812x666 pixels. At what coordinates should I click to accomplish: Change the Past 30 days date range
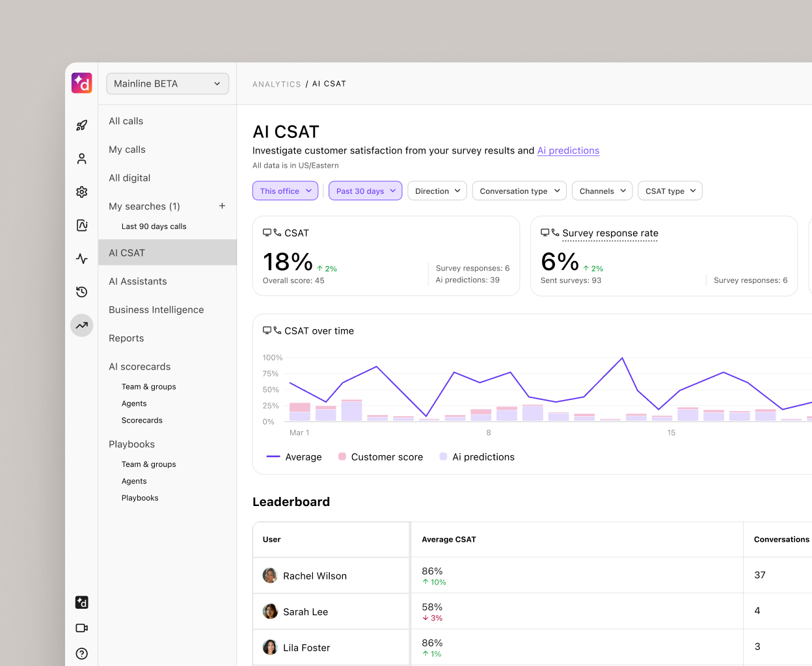365,191
